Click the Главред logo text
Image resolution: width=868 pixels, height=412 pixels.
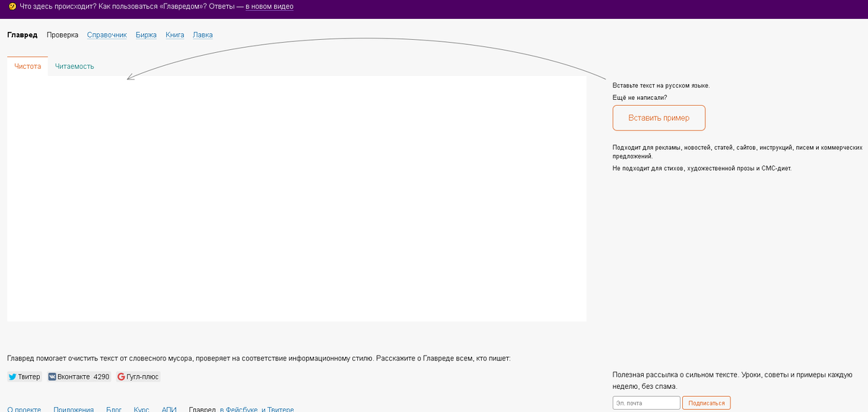[22, 35]
